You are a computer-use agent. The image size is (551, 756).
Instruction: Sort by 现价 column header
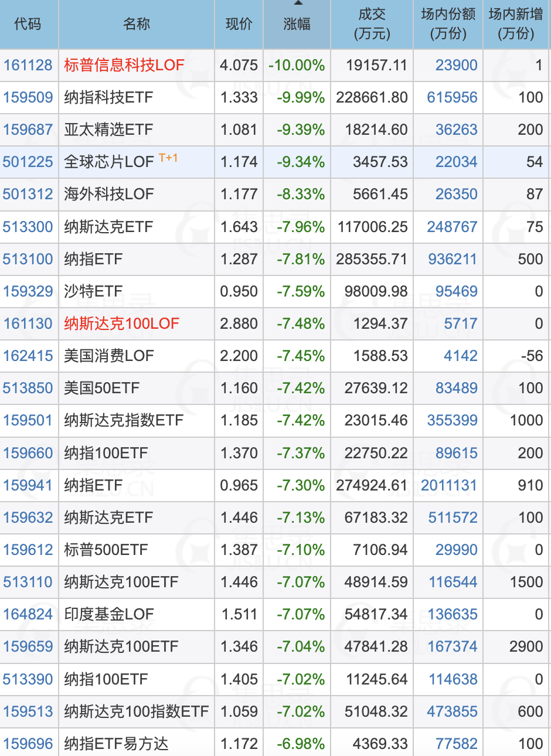point(239,24)
